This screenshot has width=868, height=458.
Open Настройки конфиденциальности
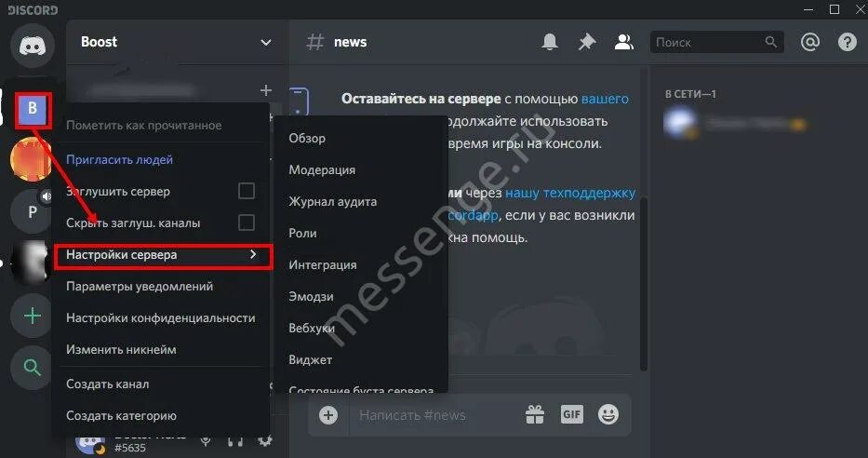coord(161,317)
